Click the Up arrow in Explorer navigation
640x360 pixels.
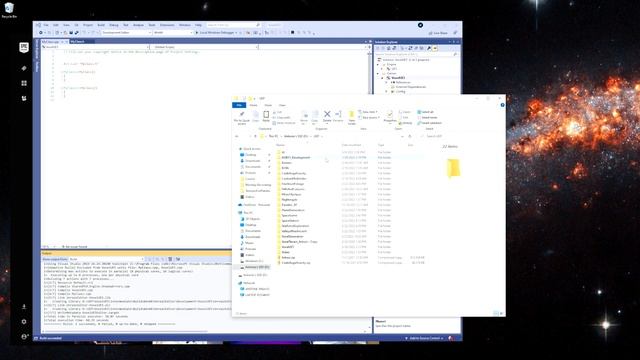click(x=256, y=136)
